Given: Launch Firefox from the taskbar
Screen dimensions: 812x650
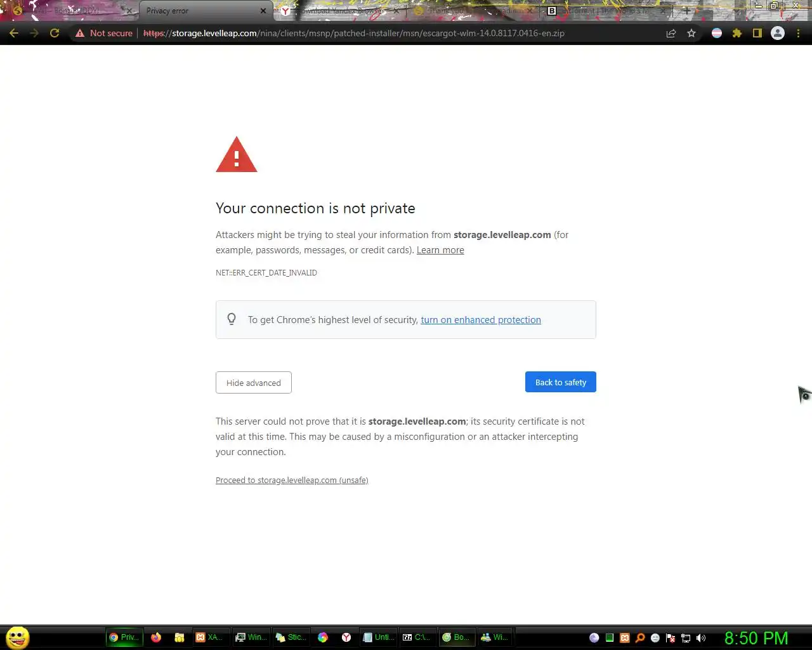Looking at the screenshot, I should pos(156,637).
